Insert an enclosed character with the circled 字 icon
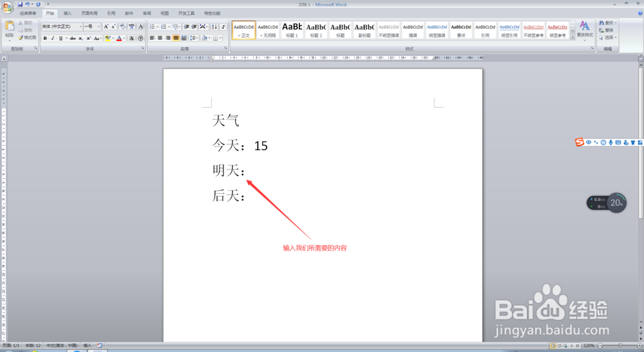The image size is (644, 352). point(140,38)
